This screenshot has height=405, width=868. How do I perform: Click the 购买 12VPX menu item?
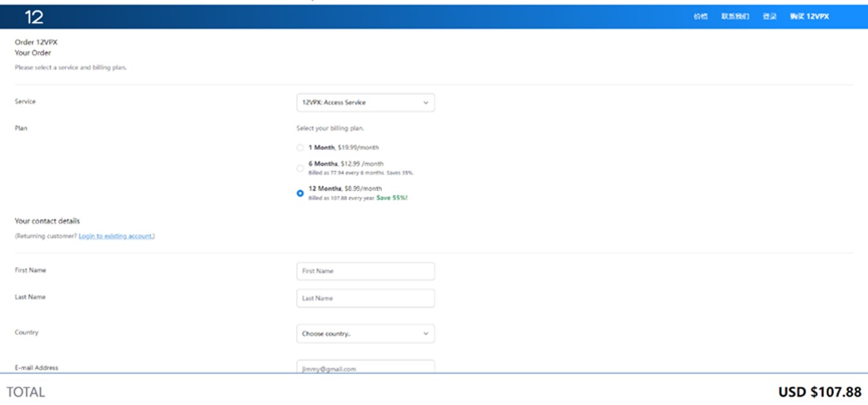pyautogui.click(x=809, y=17)
